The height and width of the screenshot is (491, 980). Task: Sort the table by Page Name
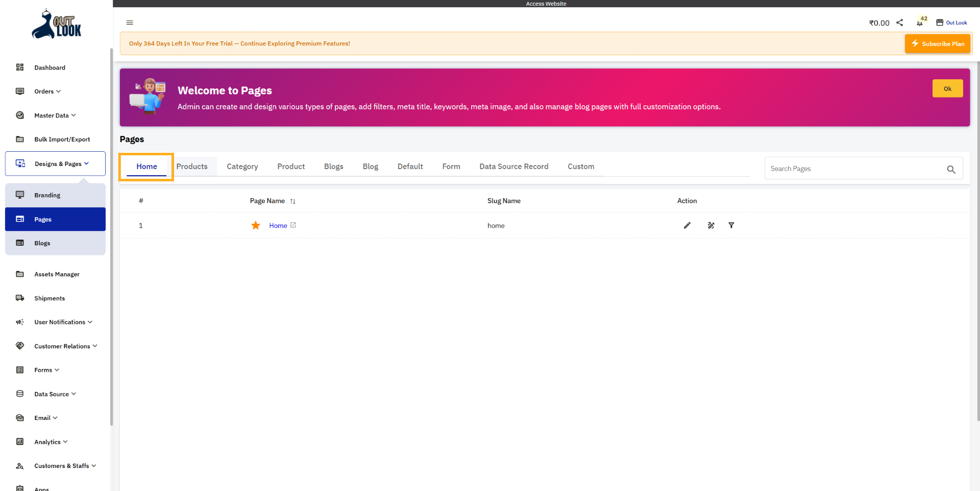pyautogui.click(x=293, y=201)
